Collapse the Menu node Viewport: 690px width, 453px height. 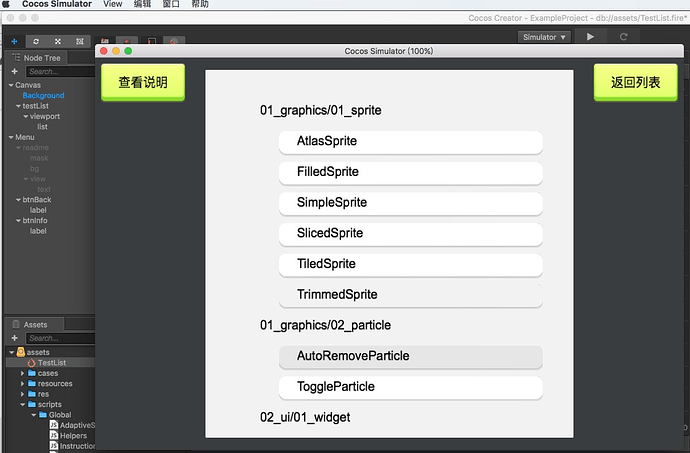click(x=11, y=137)
